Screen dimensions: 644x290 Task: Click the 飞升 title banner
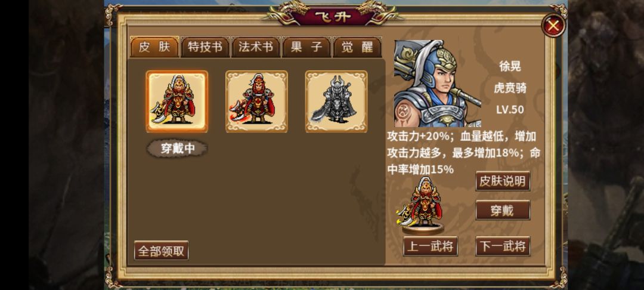[333, 17]
